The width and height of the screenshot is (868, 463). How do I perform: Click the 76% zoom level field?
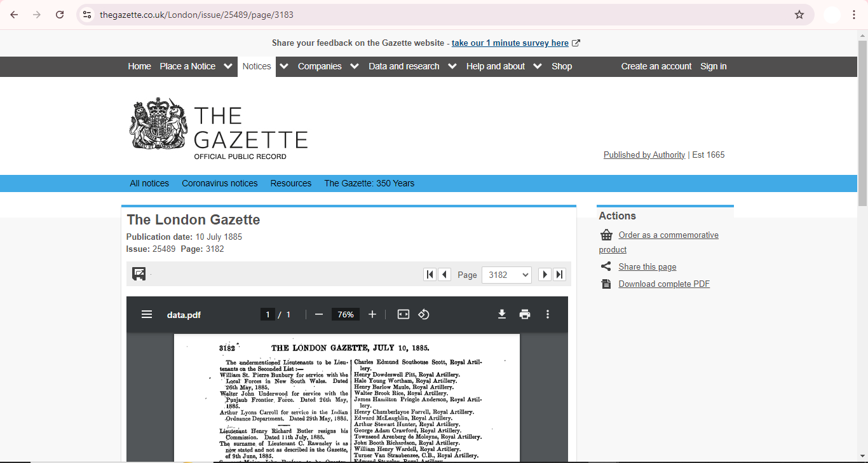point(346,314)
